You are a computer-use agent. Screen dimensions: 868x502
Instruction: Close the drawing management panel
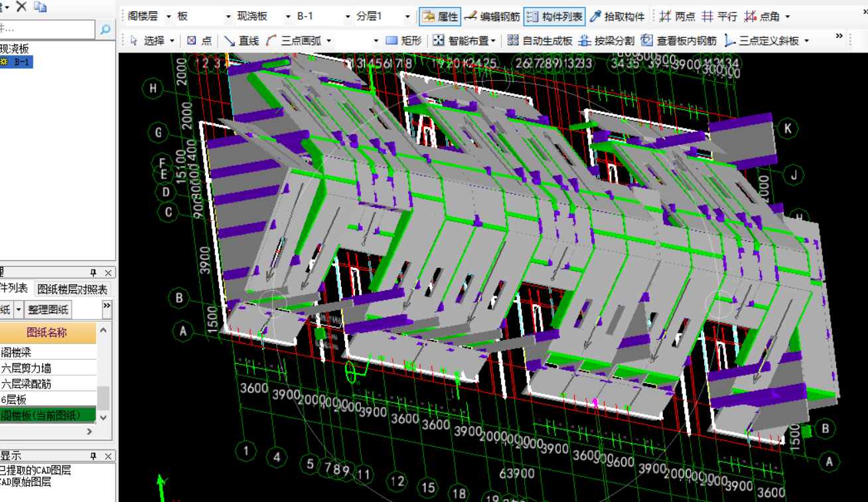tap(108, 273)
